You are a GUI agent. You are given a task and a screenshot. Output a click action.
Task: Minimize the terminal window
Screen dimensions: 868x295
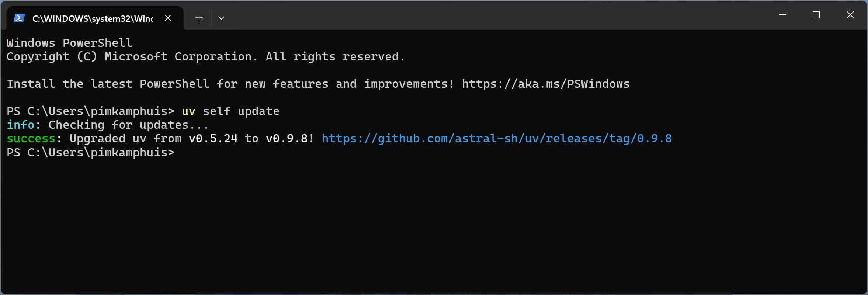pyautogui.click(x=782, y=15)
